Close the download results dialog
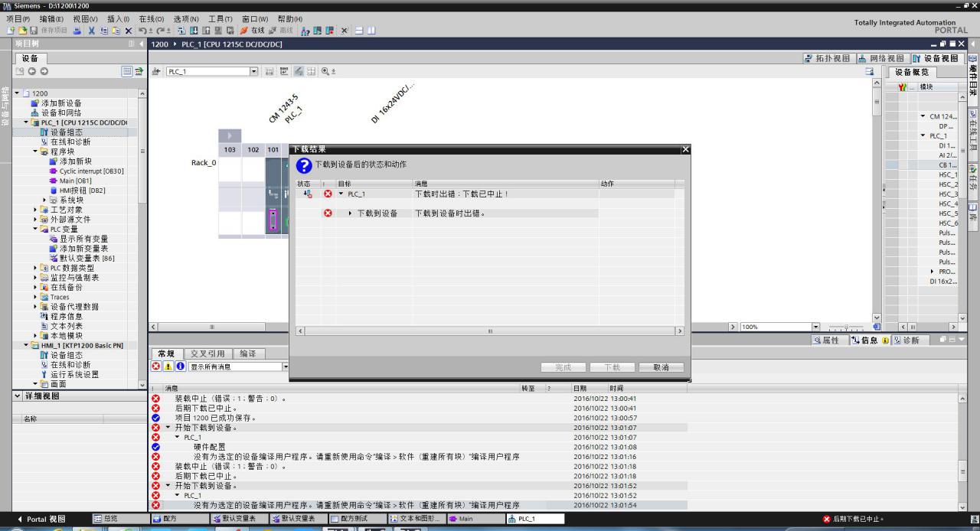The height and width of the screenshot is (531, 980). coord(685,149)
